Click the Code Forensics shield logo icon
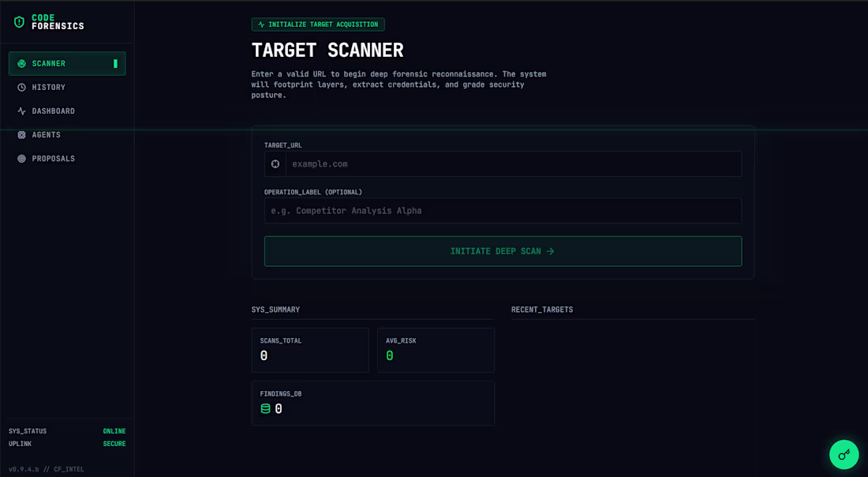Image resolution: width=868 pixels, height=477 pixels. click(20, 22)
